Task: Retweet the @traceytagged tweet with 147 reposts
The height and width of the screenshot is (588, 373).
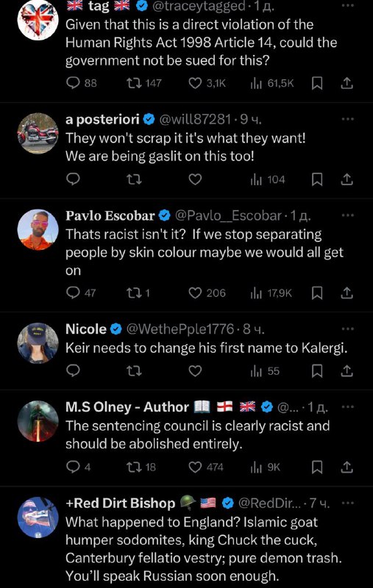Action: click(x=134, y=83)
